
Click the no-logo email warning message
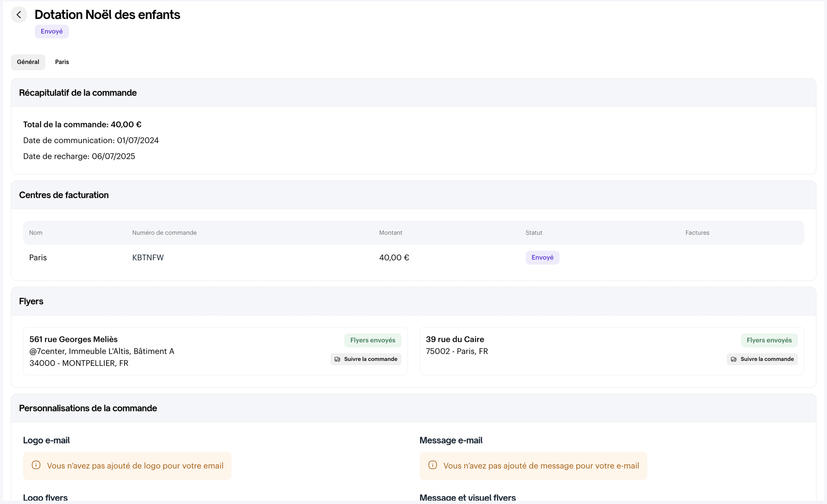click(135, 466)
